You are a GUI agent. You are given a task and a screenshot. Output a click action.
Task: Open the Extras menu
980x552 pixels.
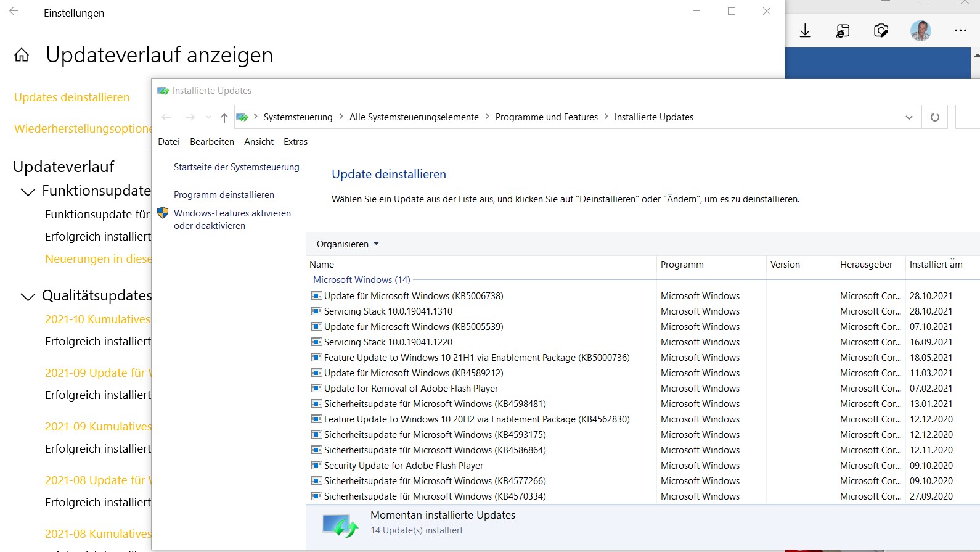295,142
